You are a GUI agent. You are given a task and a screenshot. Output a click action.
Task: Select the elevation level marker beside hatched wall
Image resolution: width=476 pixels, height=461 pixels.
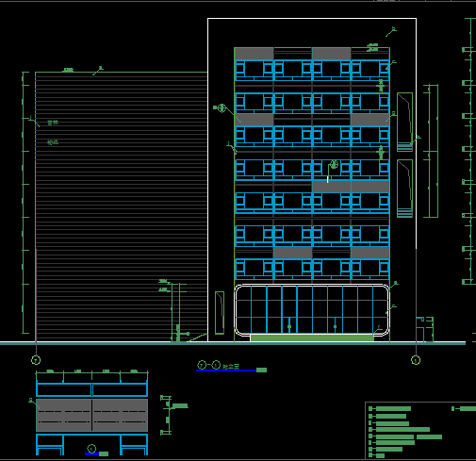[x=164, y=286]
